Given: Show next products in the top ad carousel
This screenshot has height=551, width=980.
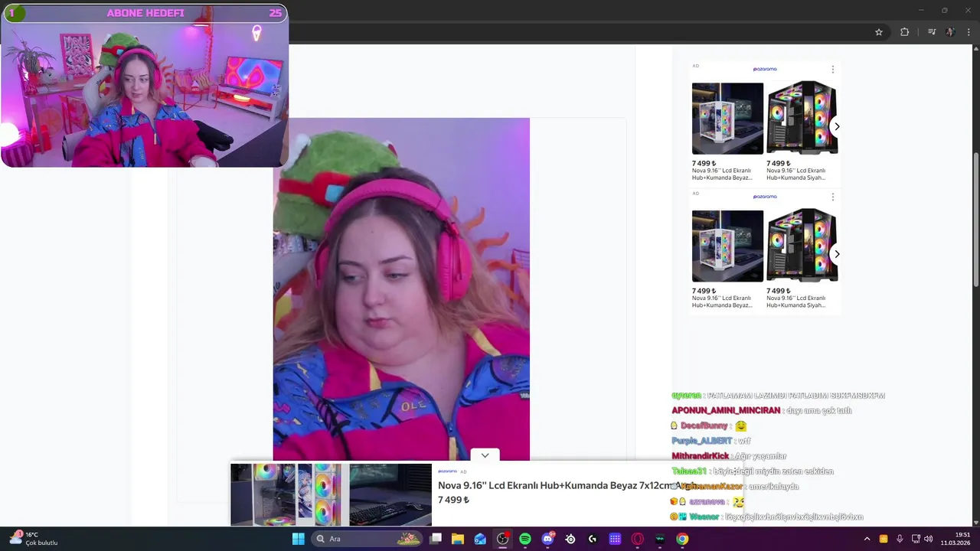Looking at the screenshot, I should pos(837,126).
